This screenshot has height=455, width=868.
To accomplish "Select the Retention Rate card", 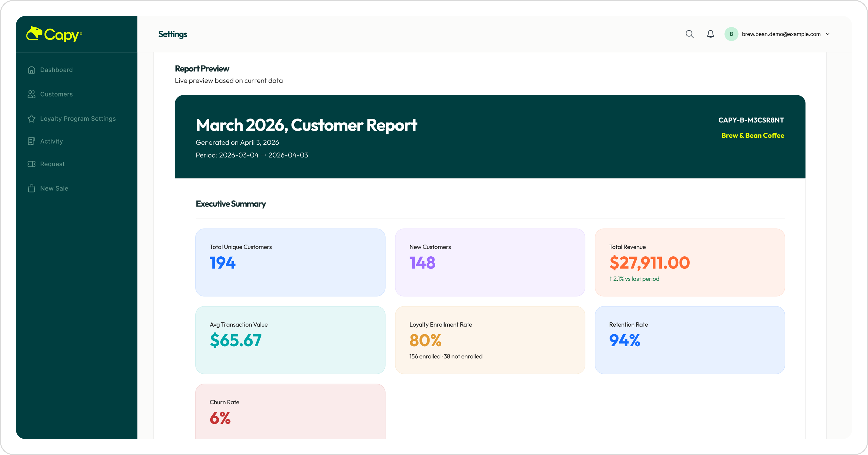I will 689,340.
